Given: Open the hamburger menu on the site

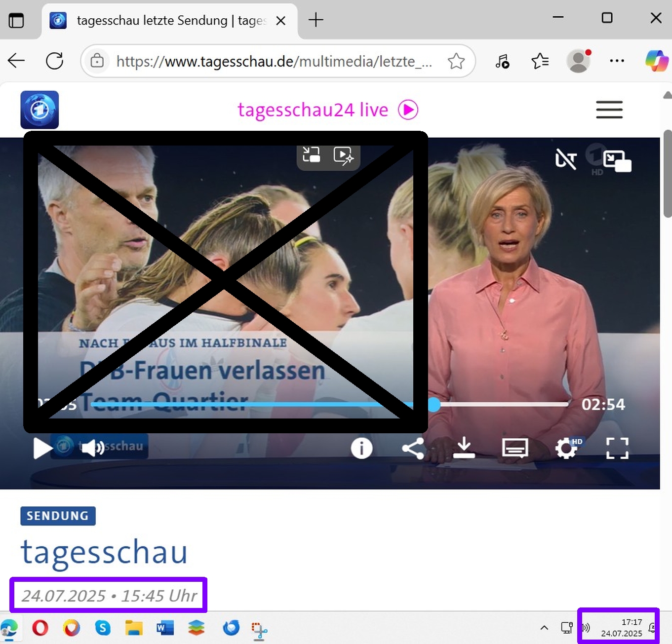Looking at the screenshot, I should click(x=609, y=110).
